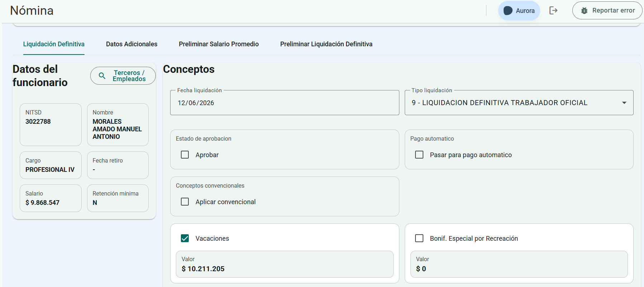Click the bug icon in Reportar error
The width and height of the screenshot is (644, 287).
[x=584, y=10]
